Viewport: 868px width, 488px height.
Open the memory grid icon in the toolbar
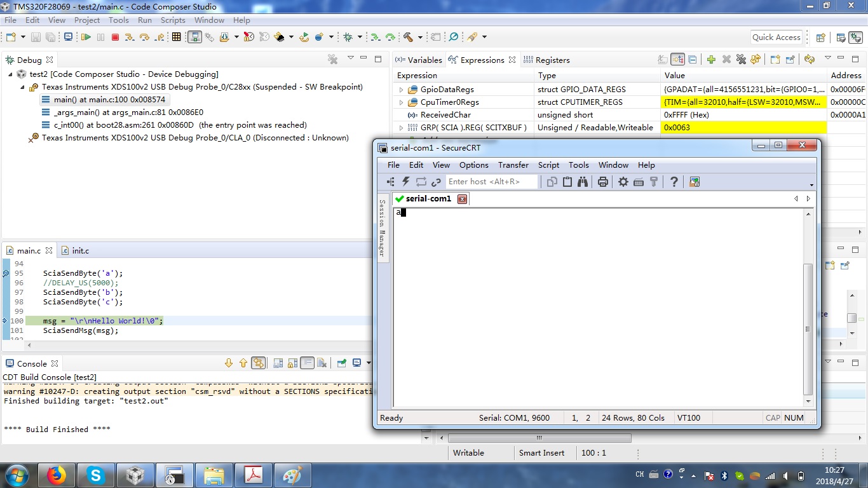pos(177,37)
